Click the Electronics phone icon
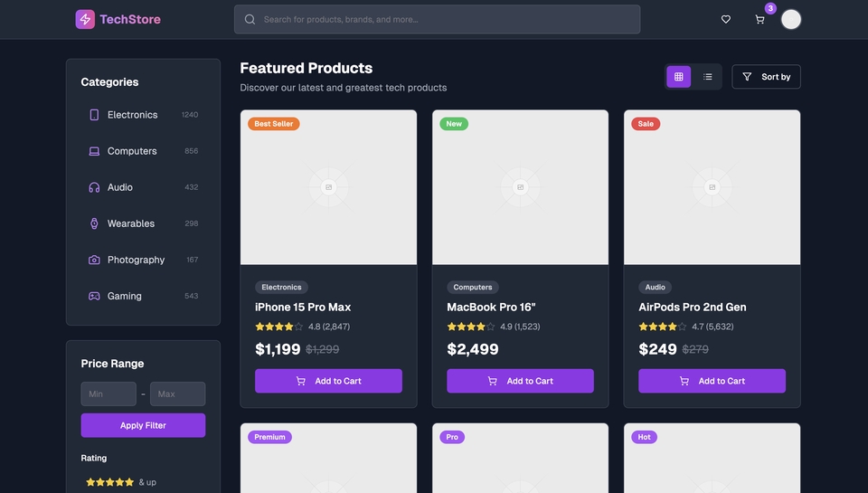868x493 pixels. click(94, 115)
